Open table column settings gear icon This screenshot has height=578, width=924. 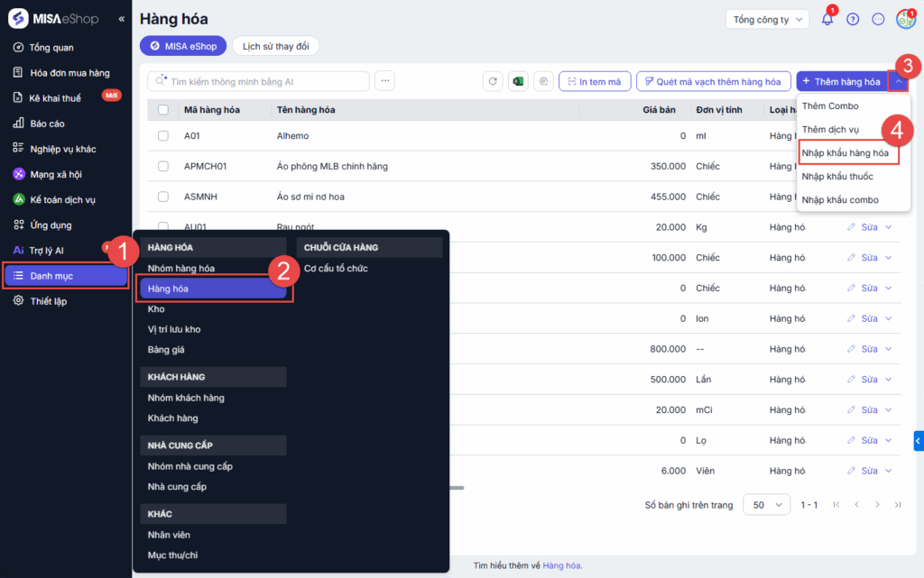point(543,81)
